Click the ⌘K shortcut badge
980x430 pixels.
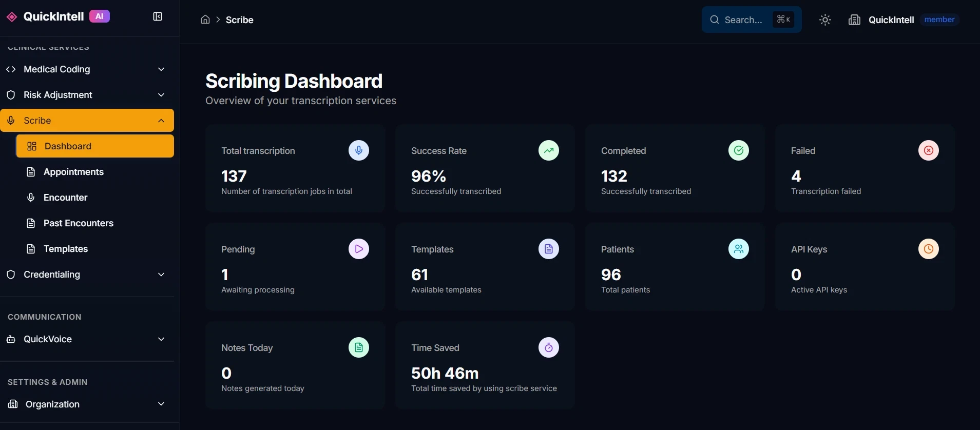(x=783, y=19)
